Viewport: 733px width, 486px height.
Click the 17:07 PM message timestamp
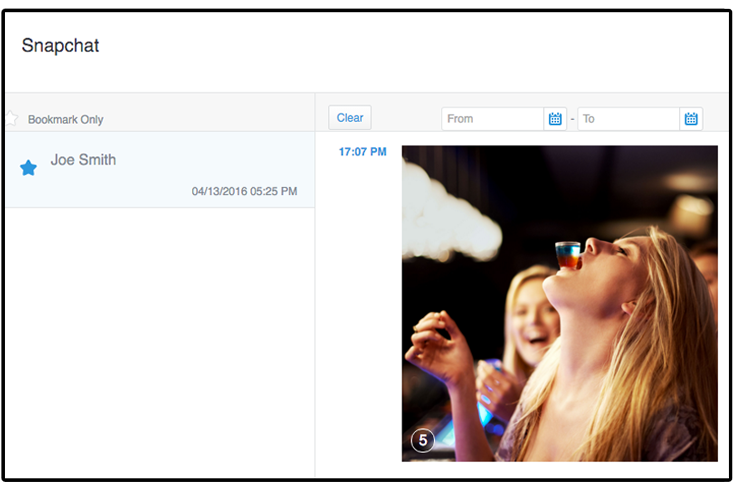coord(362,153)
